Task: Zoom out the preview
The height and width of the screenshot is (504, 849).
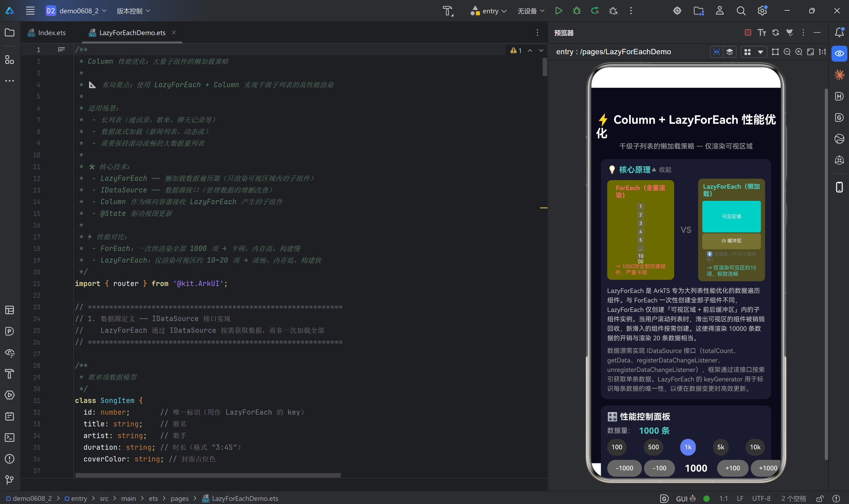Action: click(x=787, y=52)
